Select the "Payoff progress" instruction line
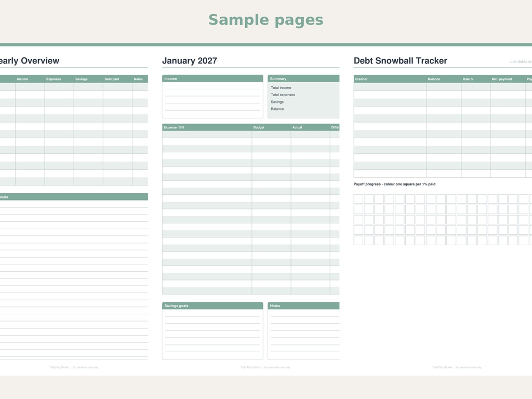Image resolution: width=532 pixels, height=399 pixels. point(395,184)
